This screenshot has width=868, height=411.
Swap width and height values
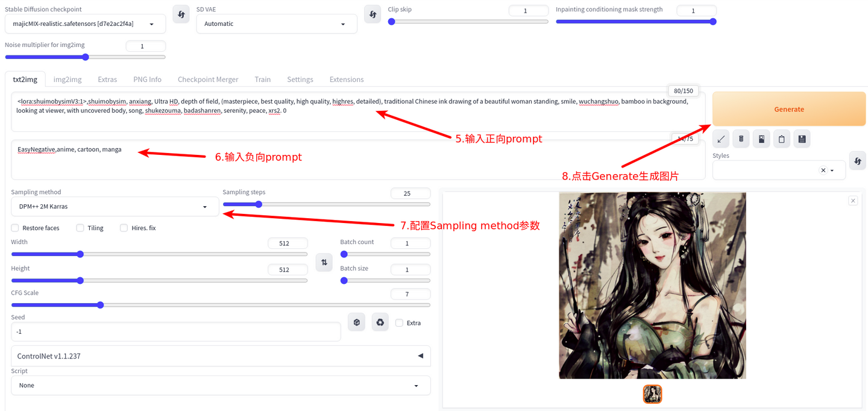pos(324,262)
